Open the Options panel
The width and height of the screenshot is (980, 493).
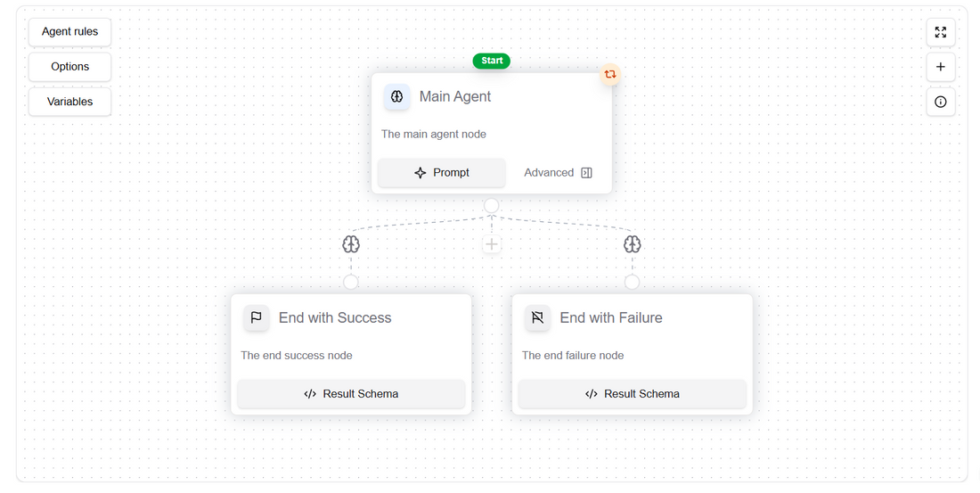(70, 67)
